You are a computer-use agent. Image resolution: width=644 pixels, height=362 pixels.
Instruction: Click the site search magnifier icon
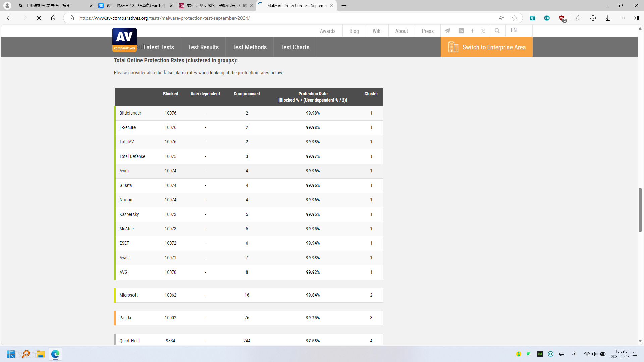tap(497, 31)
